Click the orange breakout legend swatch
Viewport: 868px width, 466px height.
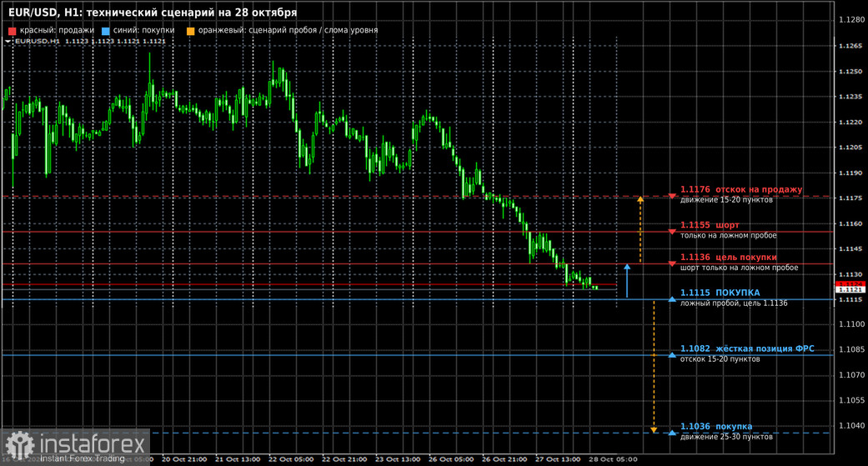pos(190,31)
